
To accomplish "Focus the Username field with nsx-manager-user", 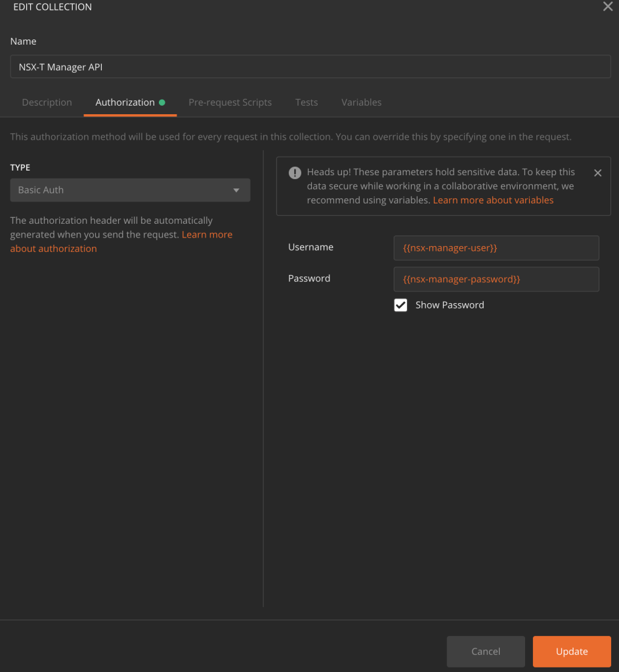I will [496, 248].
